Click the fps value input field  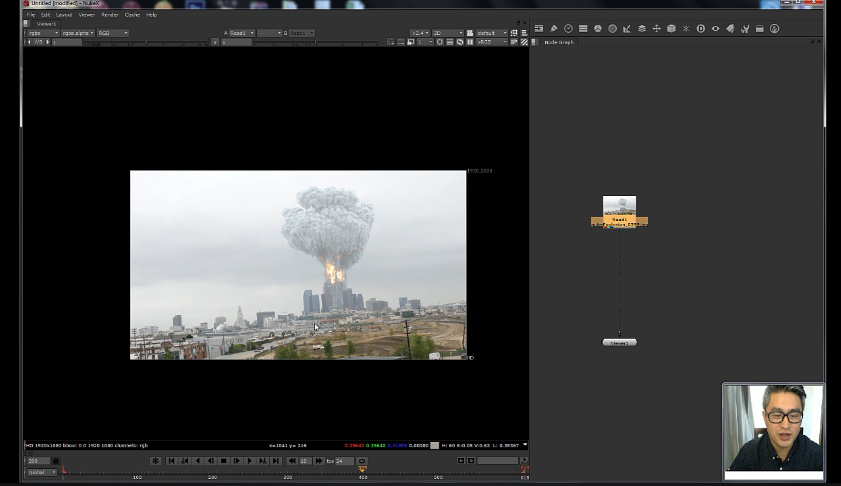pyautogui.click(x=345, y=461)
